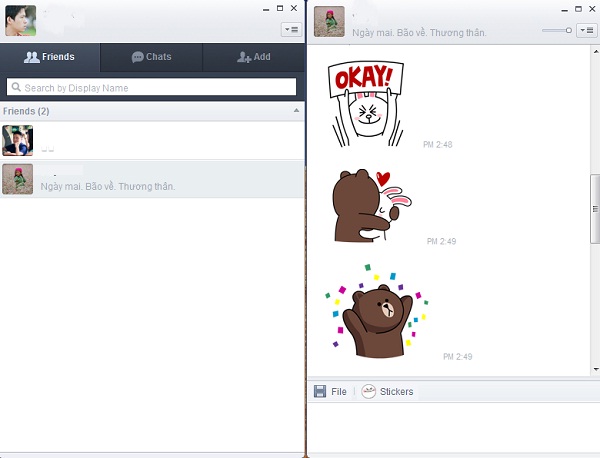Maximize the friends list window
The height and width of the screenshot is (458, 600).
280,8
